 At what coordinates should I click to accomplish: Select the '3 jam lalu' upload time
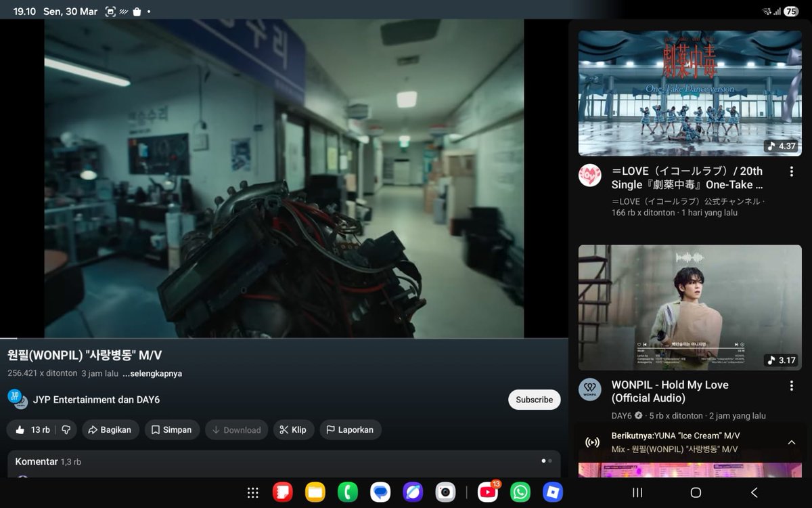(x=99, y=373)
